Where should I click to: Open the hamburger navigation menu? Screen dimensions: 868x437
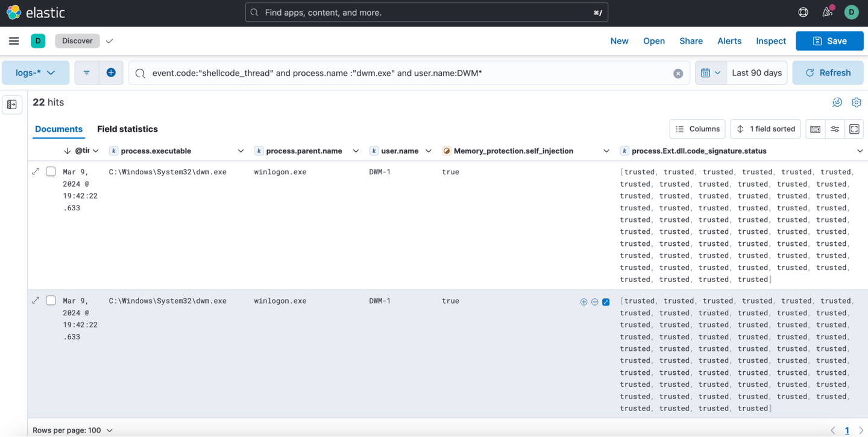[14, 41]
